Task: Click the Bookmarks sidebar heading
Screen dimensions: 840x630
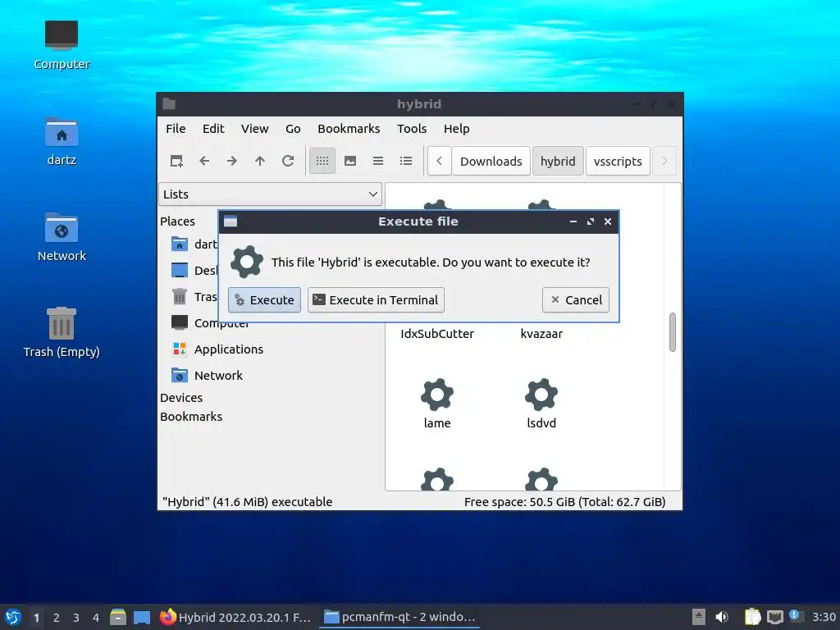Action: click(190, 417)
